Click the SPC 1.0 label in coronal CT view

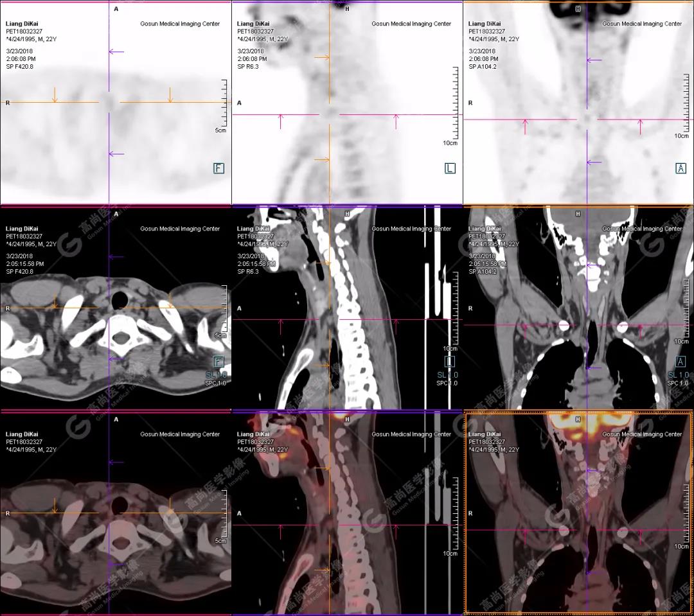point(679,383)
